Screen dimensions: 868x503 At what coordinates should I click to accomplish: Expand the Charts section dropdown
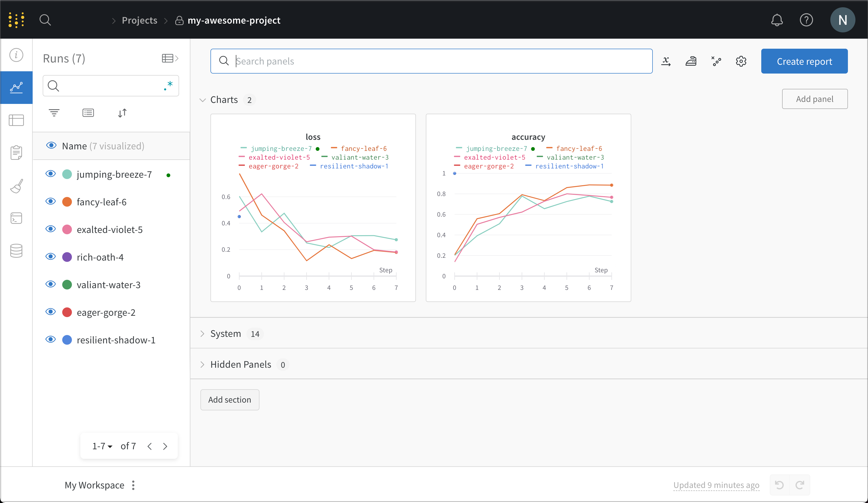point(202,100)
